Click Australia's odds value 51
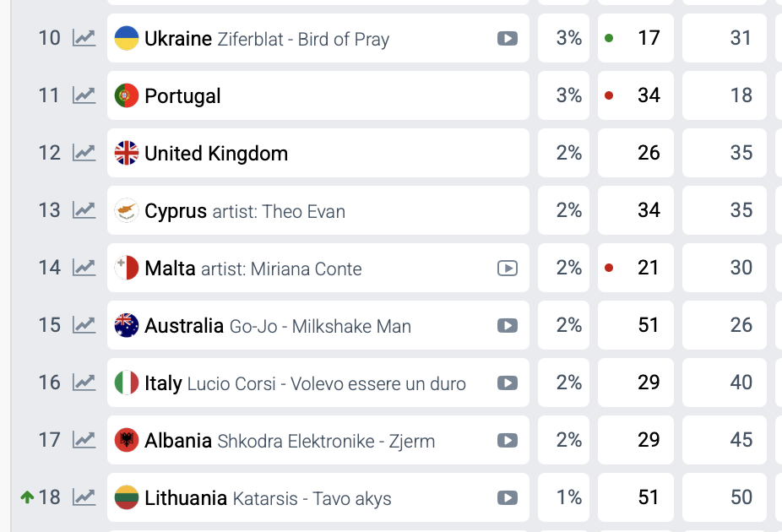 (648, 325)
